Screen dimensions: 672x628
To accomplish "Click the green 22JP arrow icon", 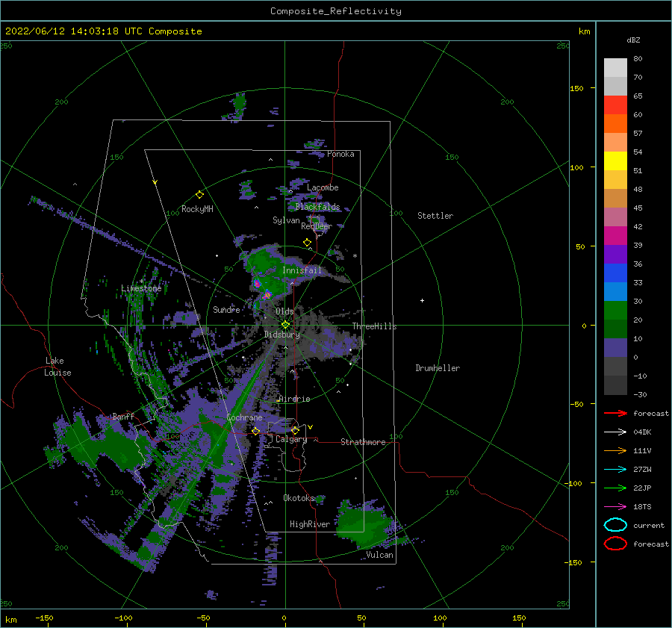I will (x=615, y=488).
